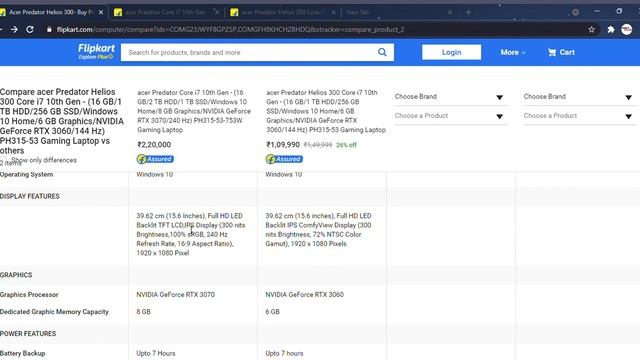The height and width of the screenshot is (360, 640).
Task: Open second Choose Brand dropdown
Action: pyautogui.click(x=579, y=97)
